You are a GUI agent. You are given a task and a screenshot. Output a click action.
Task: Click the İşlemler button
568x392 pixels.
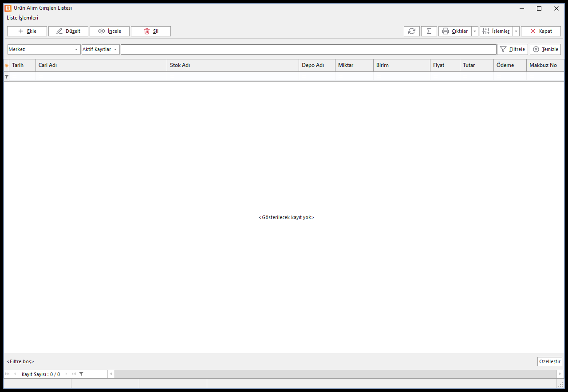click(x=496, y=31)
